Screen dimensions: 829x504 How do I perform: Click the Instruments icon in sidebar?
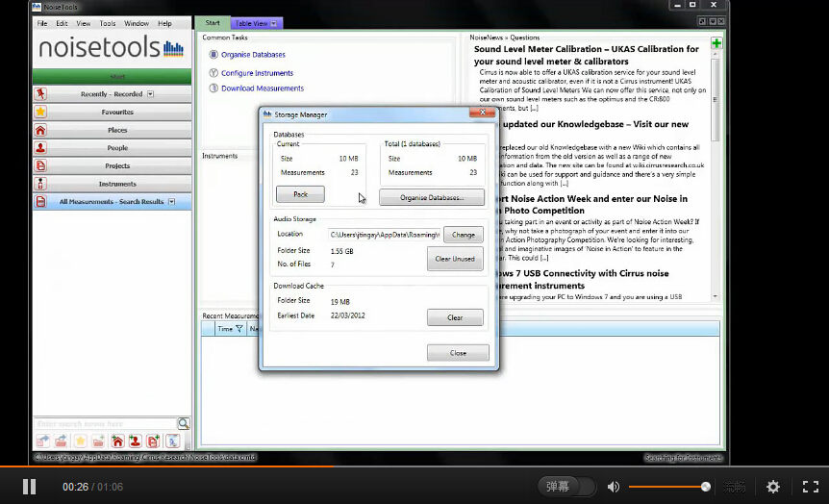(40, 184)
